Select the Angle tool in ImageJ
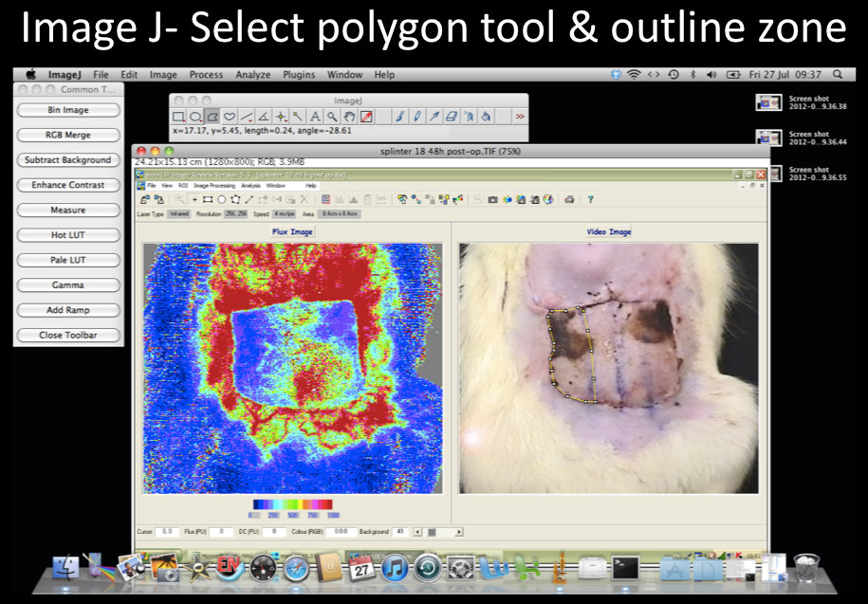Viewport: 868px width, 604px height. click(x=265, y=117)
